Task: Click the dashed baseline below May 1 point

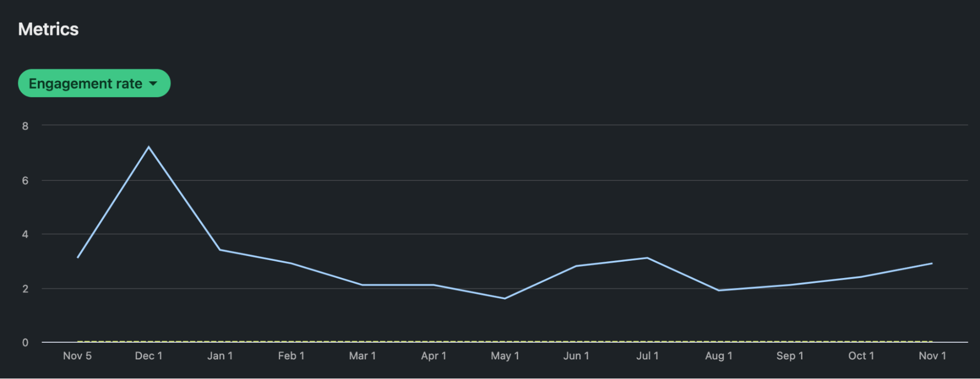Action: click(504, 341)
